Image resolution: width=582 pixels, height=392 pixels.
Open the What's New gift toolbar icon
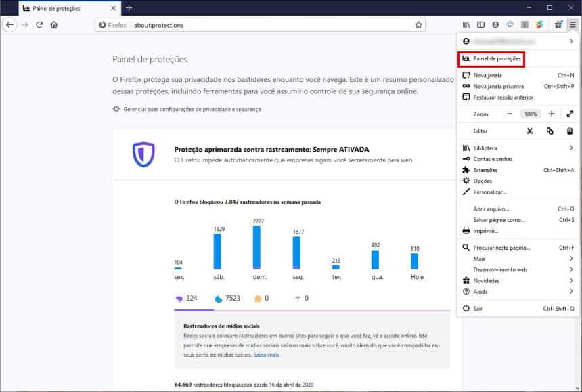pyautogui.click(x=558, y=25)
